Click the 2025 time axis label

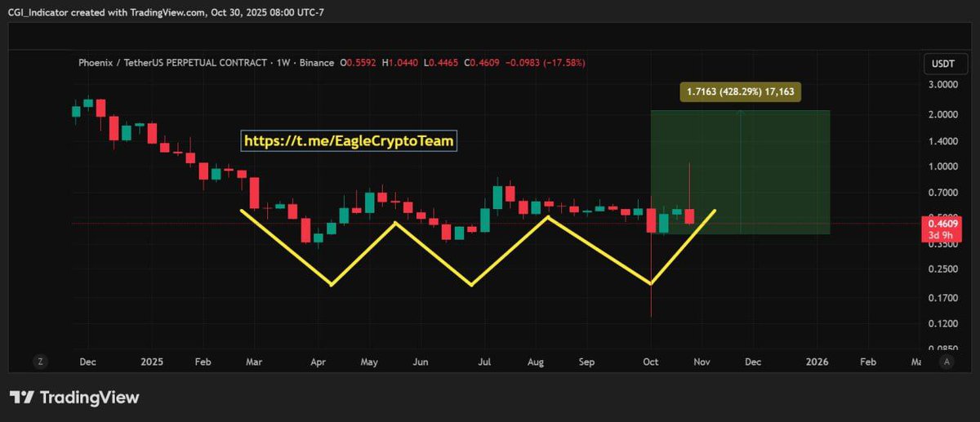(x=152, y=361)
